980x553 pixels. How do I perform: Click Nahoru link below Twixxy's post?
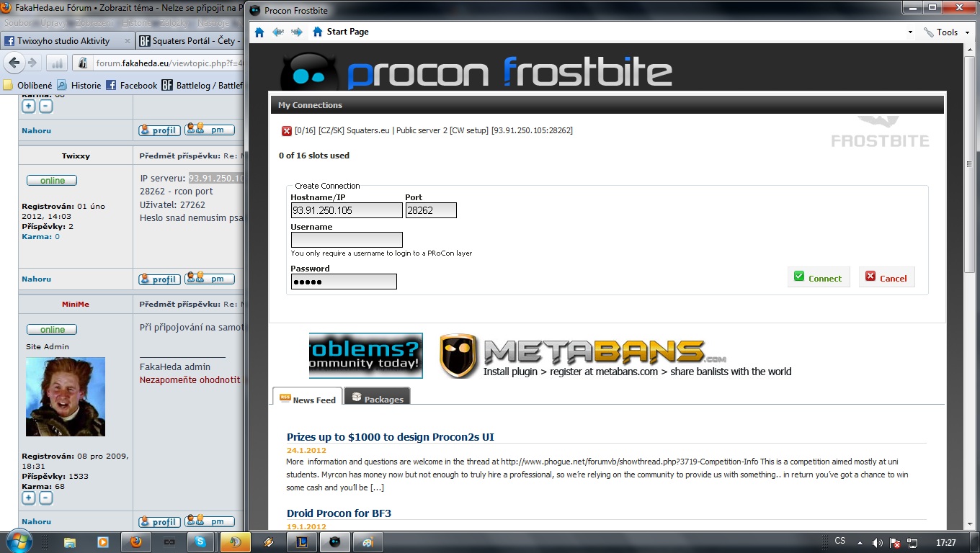coord(36,279)
